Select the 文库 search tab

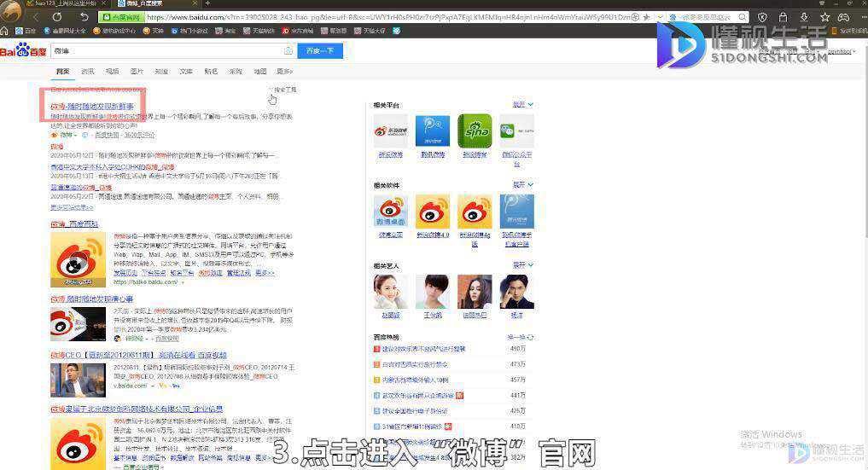pos(186,72)
